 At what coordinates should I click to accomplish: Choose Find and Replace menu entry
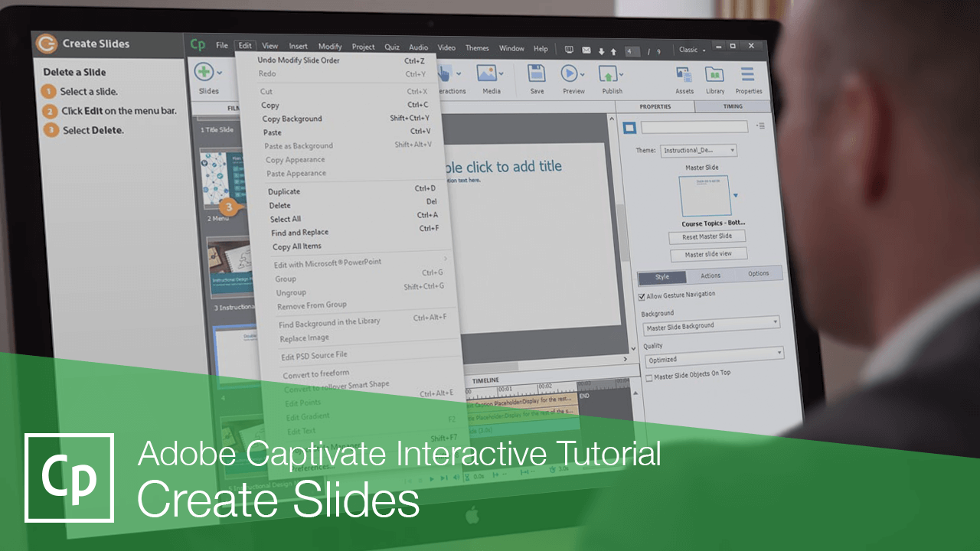299,232
